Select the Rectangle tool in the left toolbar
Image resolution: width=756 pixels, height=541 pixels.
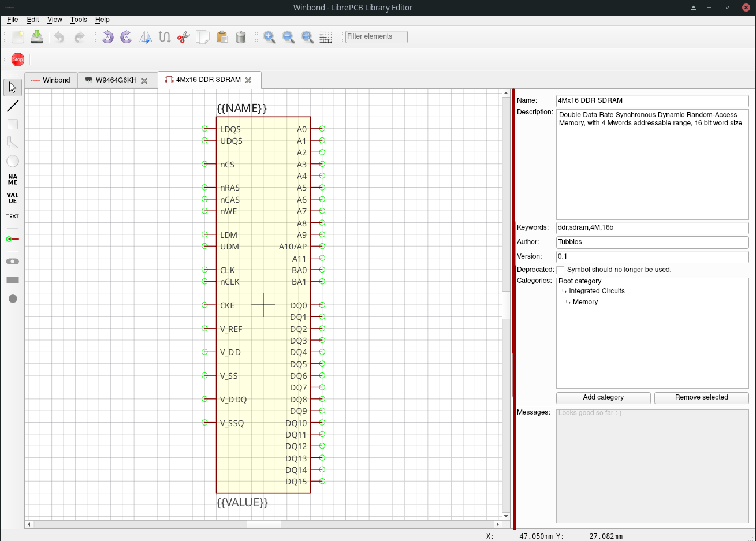point(12,124)
